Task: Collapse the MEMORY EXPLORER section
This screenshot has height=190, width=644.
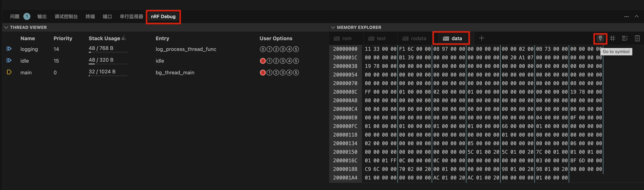Action: point(333,27)
